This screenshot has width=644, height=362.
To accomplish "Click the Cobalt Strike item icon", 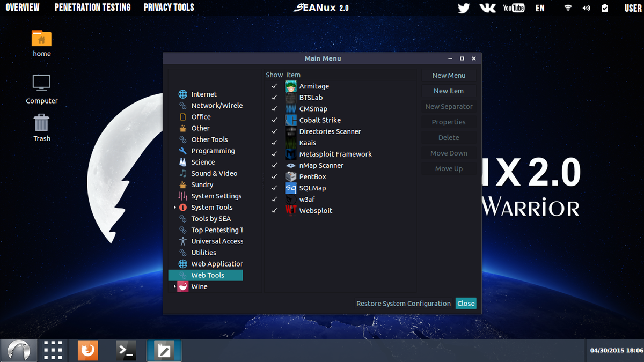I will [x=290, y=120].
